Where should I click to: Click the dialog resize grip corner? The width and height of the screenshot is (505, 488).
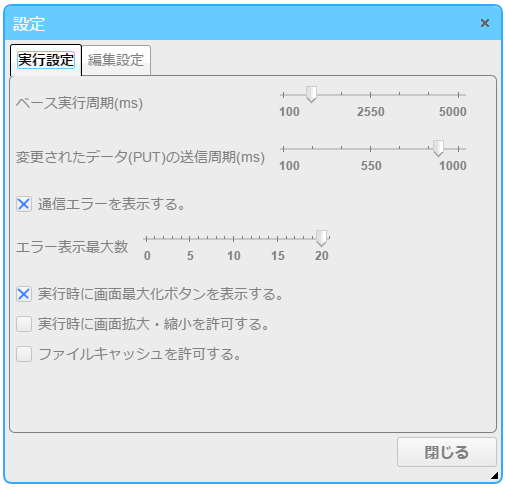(494, 475)
